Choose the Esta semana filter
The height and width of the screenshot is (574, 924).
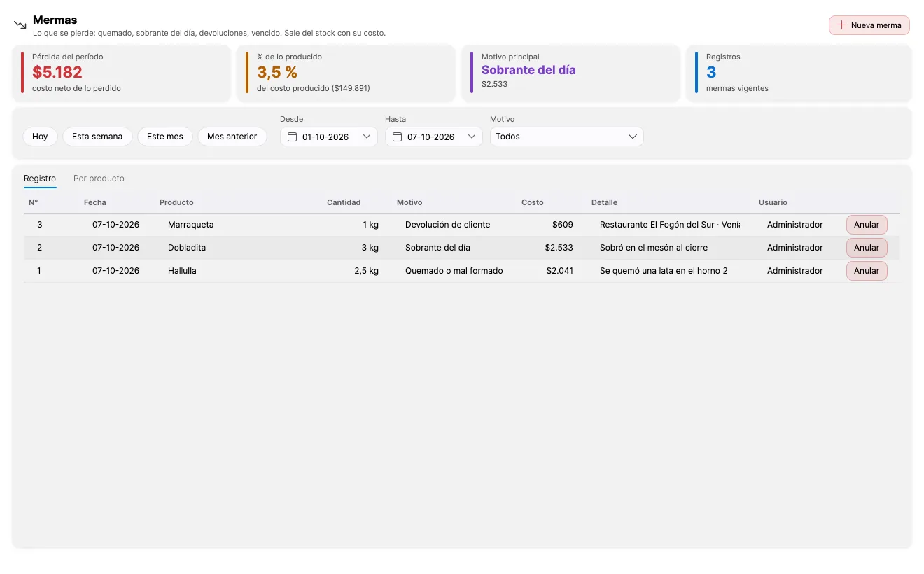(x=97, y=136)
